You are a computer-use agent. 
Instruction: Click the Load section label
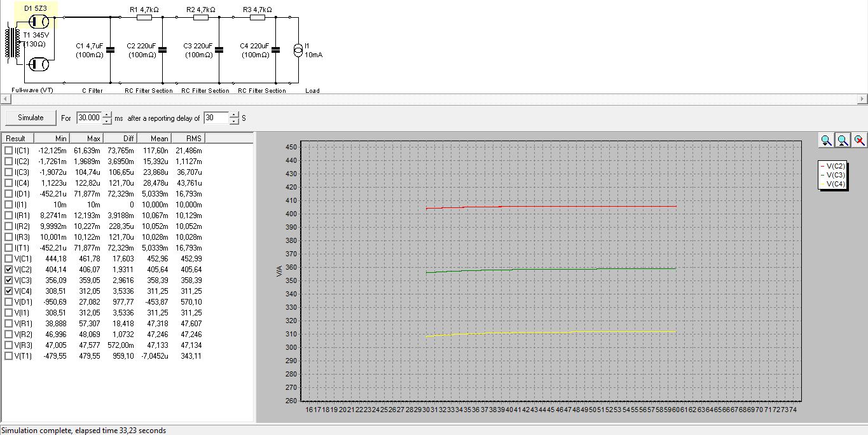pos(312,90)
